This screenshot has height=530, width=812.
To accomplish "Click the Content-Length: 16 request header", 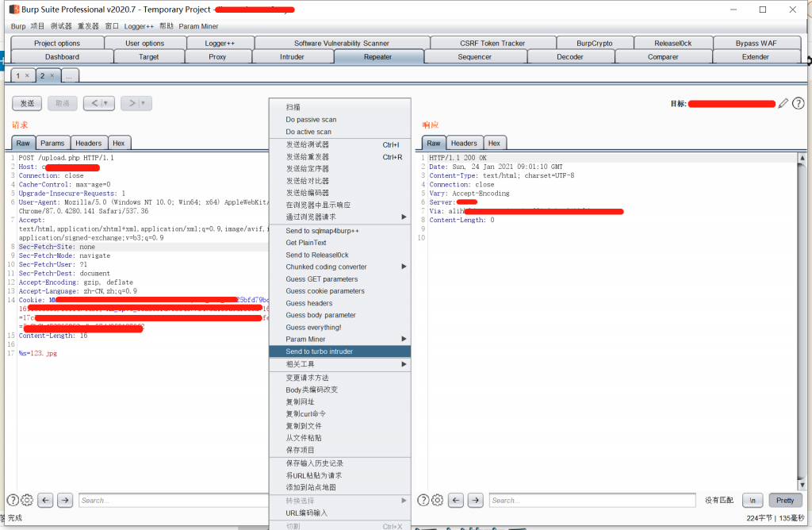I will click(x=53, y=336).
